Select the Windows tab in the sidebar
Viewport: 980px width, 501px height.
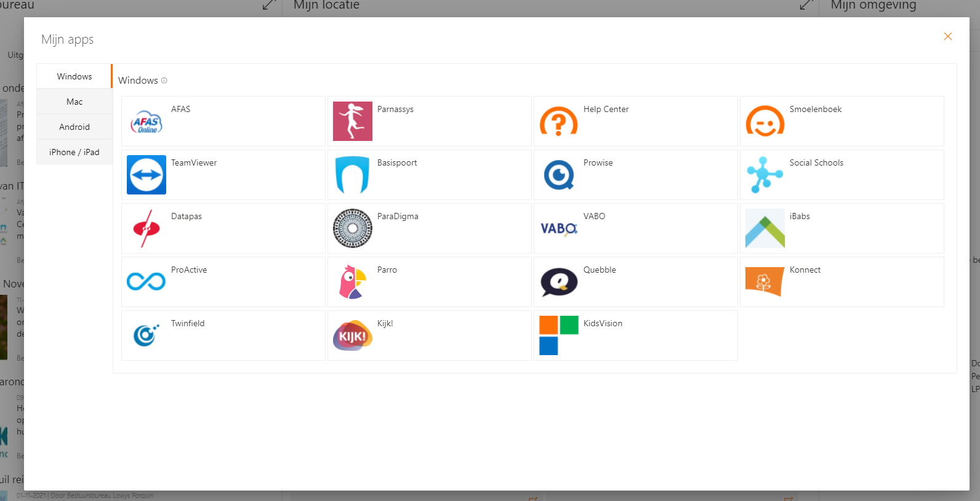pos(74,76)
